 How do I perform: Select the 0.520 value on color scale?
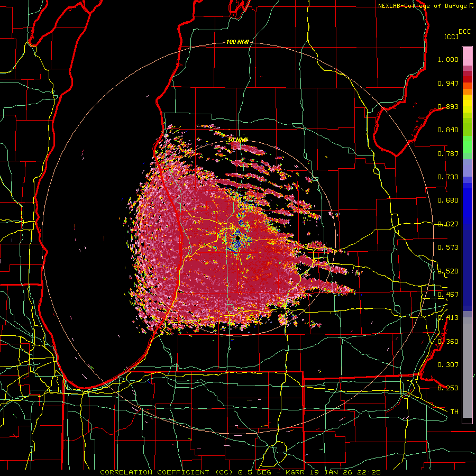(448, 271)
